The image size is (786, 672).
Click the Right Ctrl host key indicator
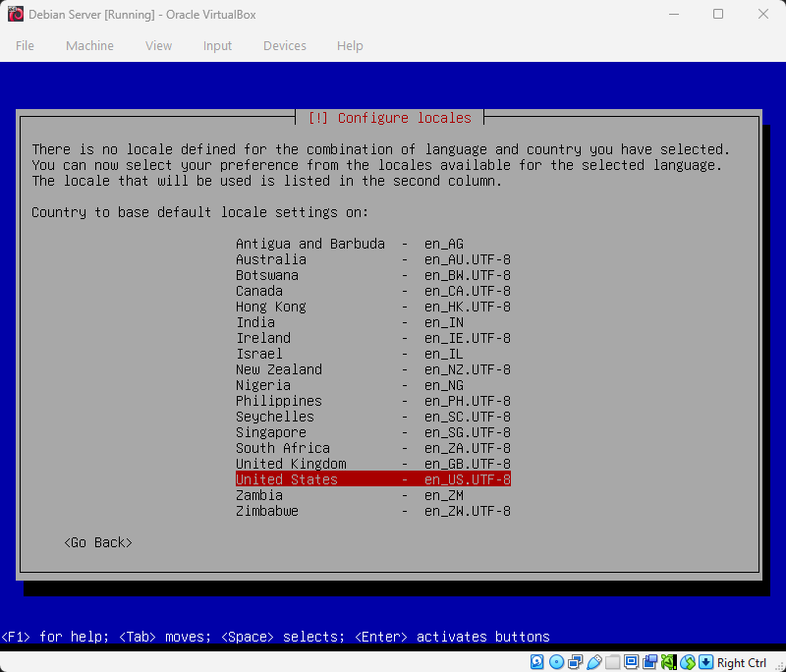click(741, 661)
